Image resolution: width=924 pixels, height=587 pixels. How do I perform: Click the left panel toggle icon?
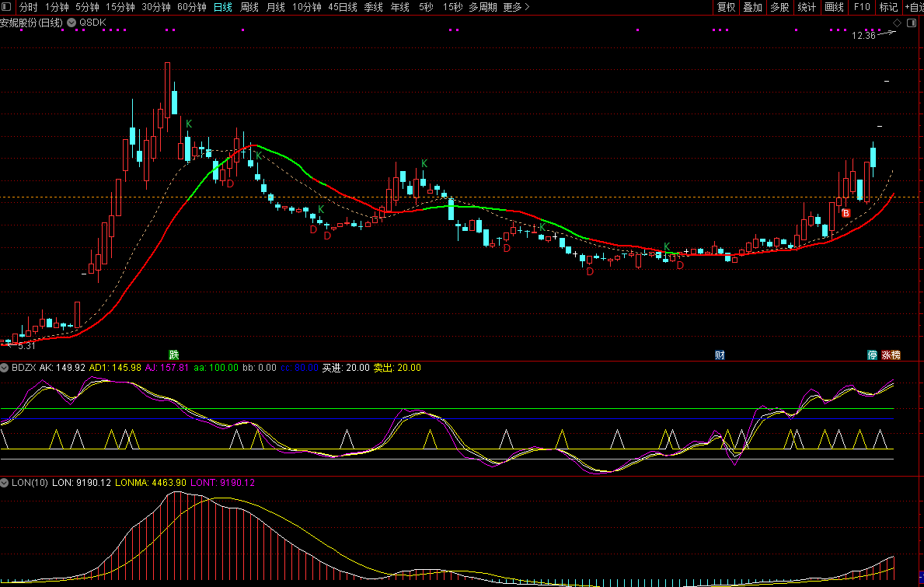click(x=7, y=7)
